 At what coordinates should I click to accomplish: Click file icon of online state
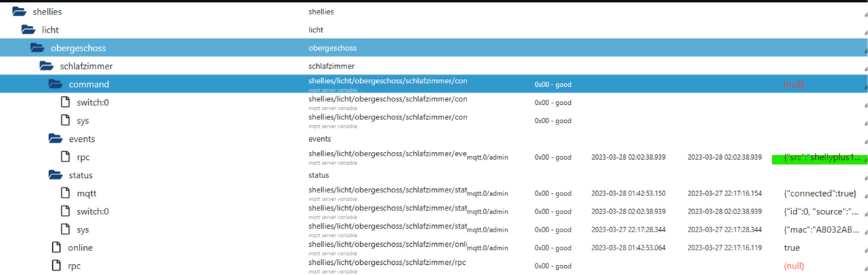(56, 247)
